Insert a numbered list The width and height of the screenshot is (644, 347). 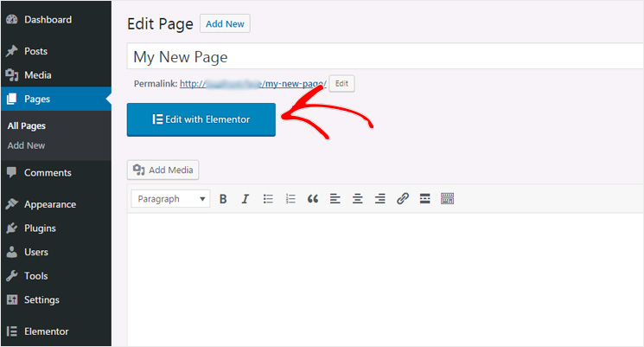[290, 199]
